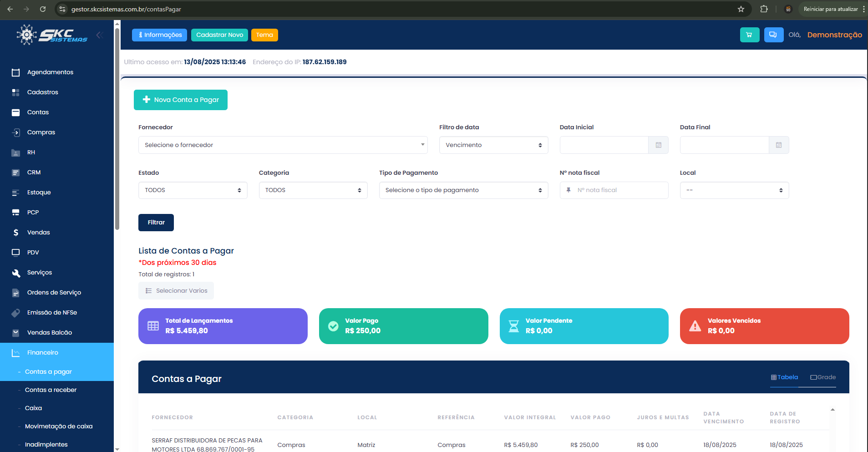Open the Estoque sidebar menu
Screen dimensions: 868x452
click(39, 193)
